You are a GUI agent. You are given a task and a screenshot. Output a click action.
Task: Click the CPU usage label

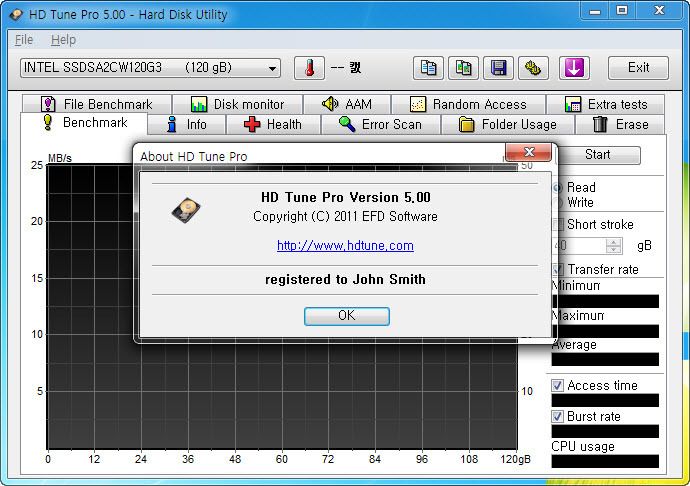[x=583, y=446]
